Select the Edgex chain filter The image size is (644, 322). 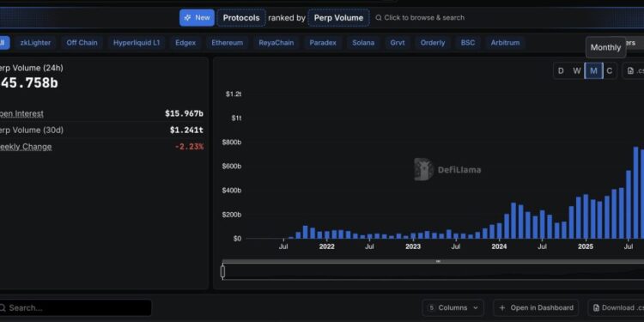pos(185,43)
